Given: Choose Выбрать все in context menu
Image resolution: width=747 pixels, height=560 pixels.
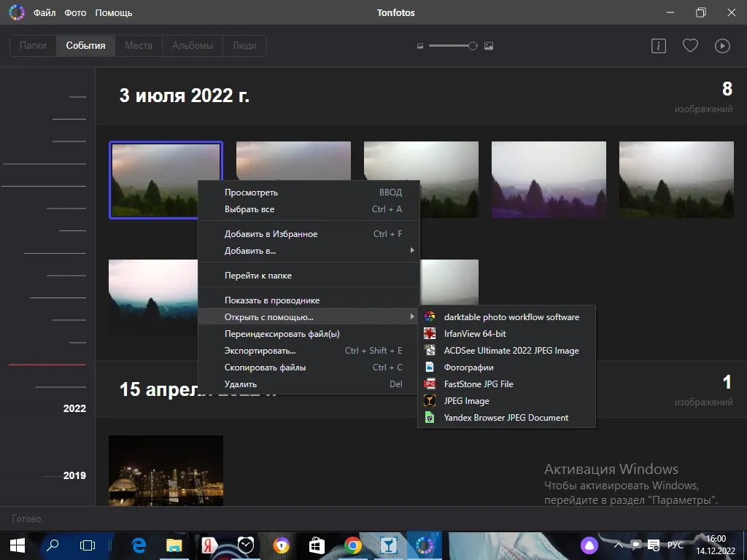Looking at the screenshot, I should (x=309, y=209).
